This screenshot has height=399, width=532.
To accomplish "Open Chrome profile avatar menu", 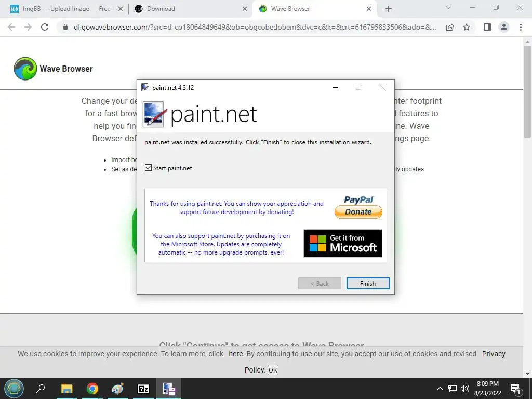I will [504, 27].
